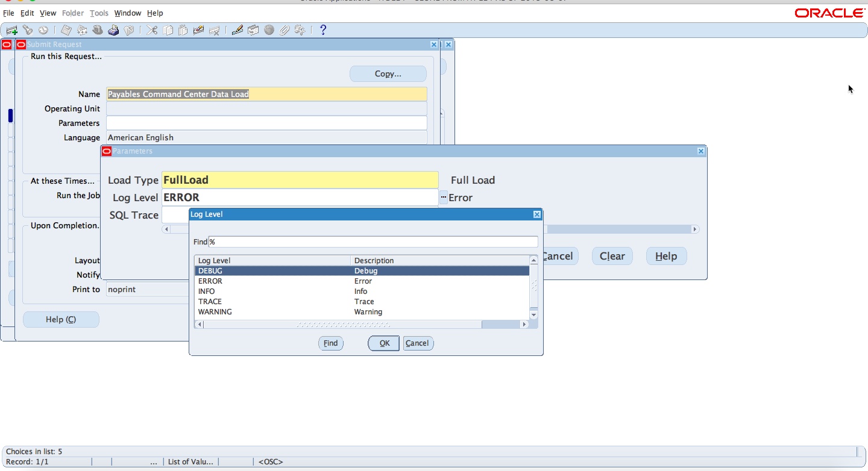This screenshot has width=868, height=471.
Task: Open the Window menu
Action: coord(128,13)
